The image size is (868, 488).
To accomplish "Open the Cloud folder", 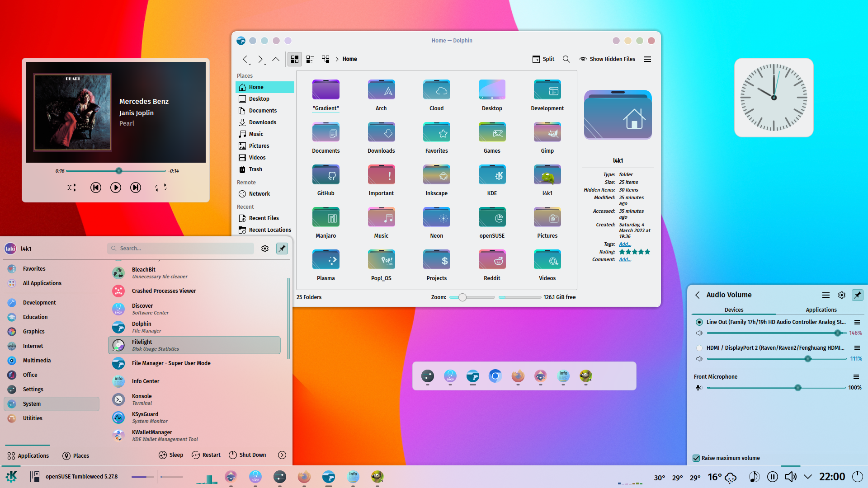I will (437, 95).
